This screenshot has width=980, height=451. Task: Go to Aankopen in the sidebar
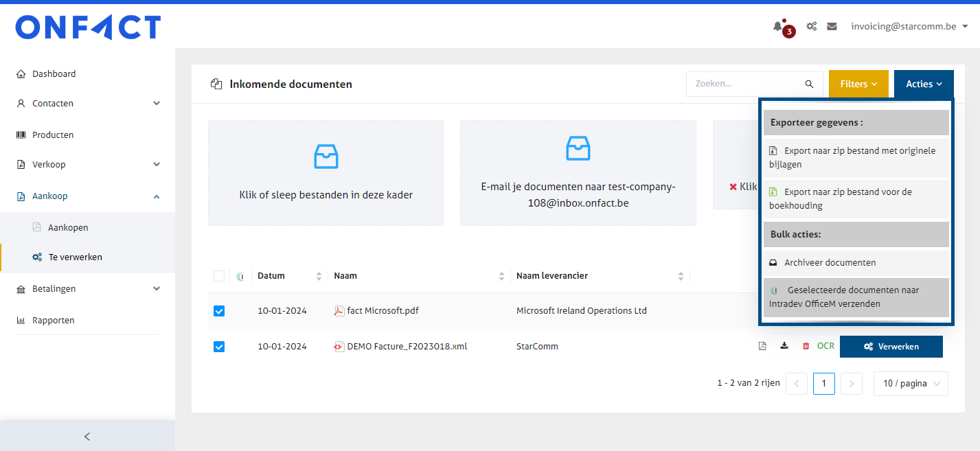click(68, 228)
